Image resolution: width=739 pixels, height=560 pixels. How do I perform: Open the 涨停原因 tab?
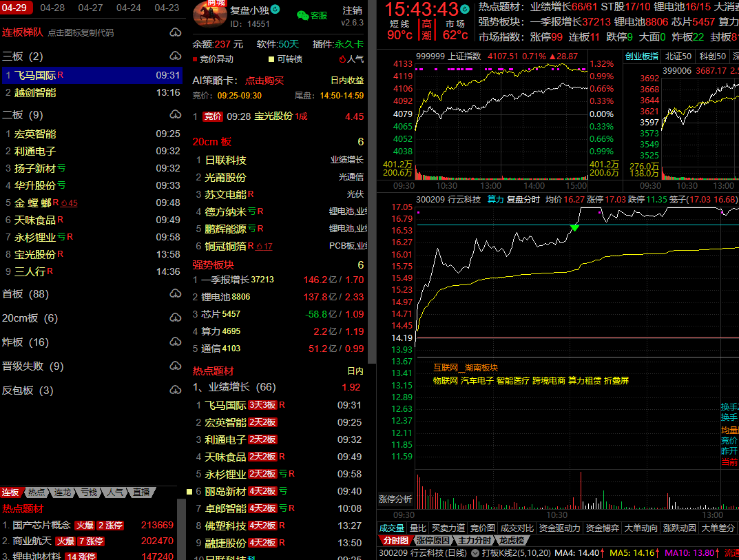(433, 541)
